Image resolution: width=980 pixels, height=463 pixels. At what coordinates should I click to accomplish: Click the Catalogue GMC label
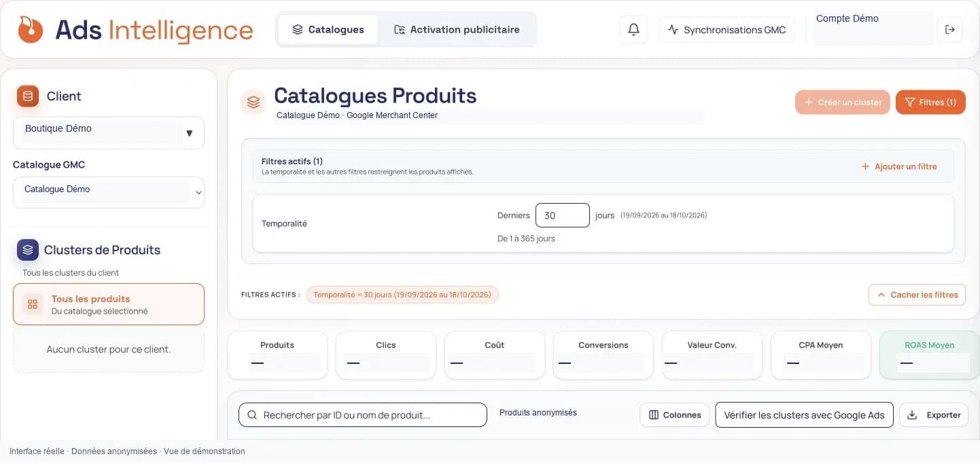(49, 164)
